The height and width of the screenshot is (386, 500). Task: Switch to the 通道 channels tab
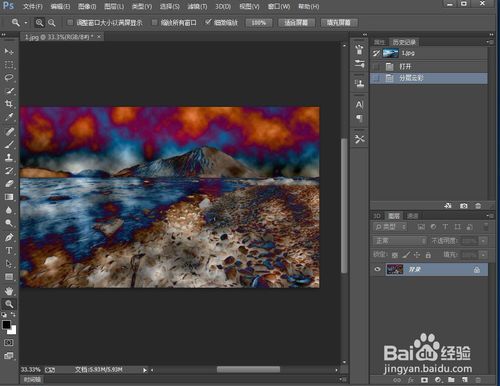tap(413, 216)
